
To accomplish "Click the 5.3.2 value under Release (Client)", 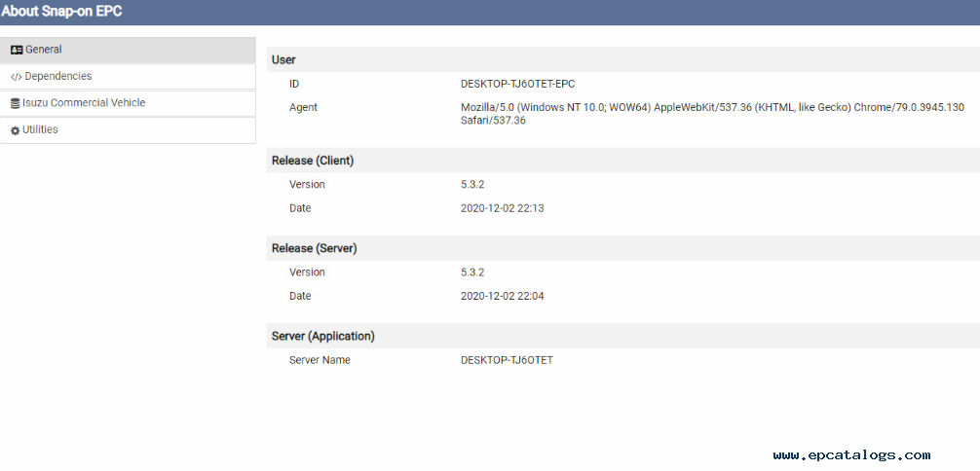I will 472,185.
